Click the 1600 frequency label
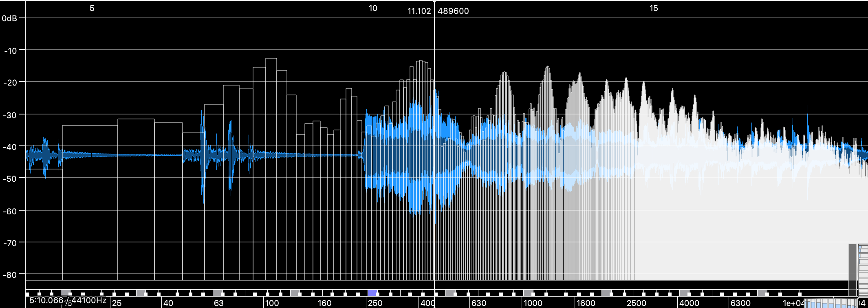The image size is (868, 308). coord(586,303)
